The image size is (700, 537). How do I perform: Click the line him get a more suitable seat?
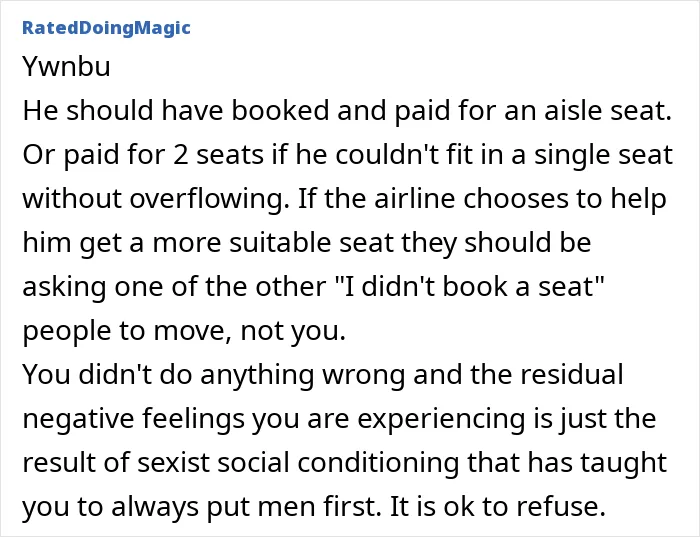[307, 243]
